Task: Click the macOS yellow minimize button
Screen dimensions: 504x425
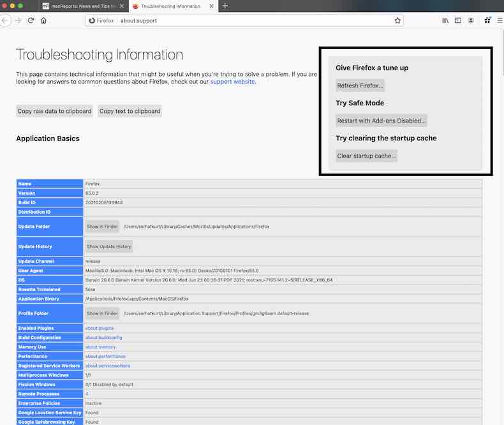Action: [12, 6]
